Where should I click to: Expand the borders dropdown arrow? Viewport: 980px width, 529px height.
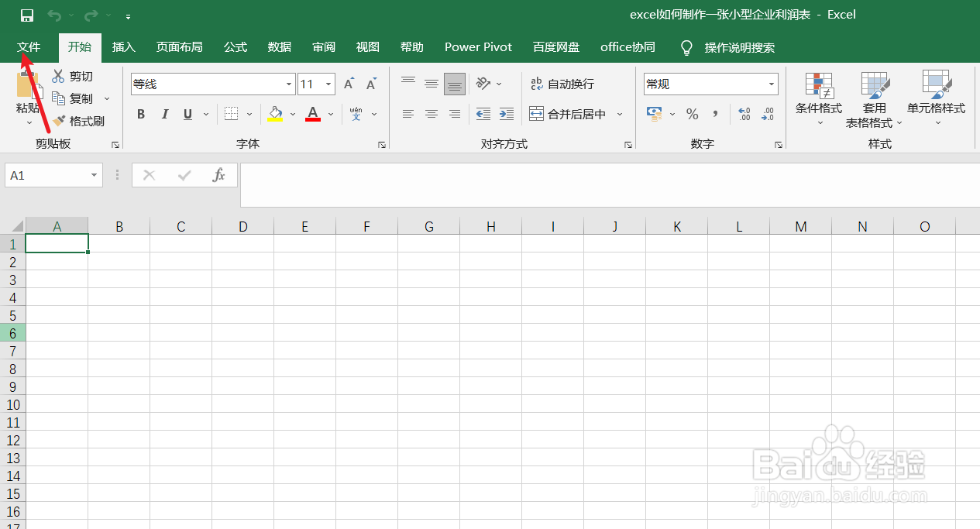pos(249,115)
